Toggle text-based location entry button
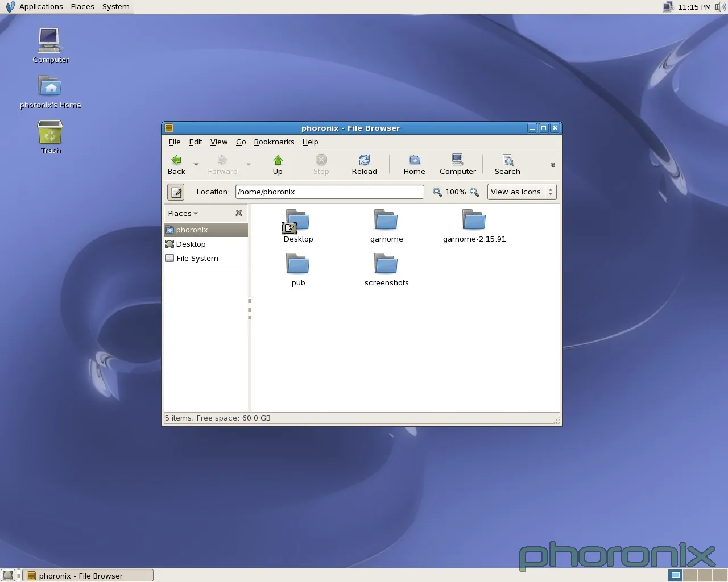This screenshot has width=728, height=582. 176,192
